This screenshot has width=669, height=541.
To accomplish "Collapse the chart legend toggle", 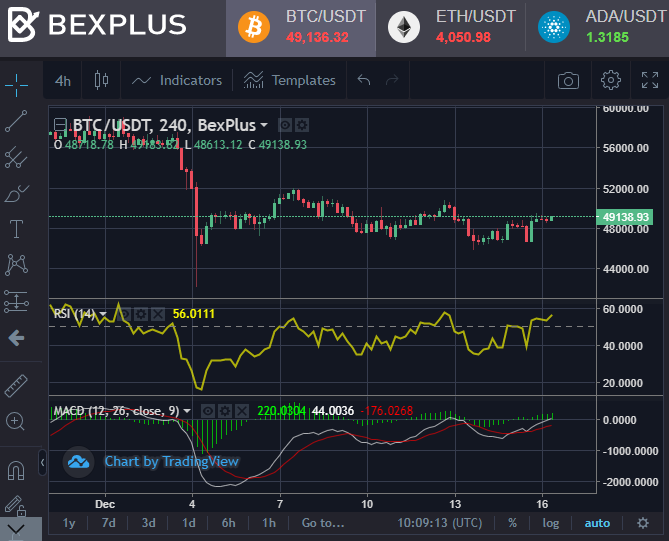I will 60,125.
